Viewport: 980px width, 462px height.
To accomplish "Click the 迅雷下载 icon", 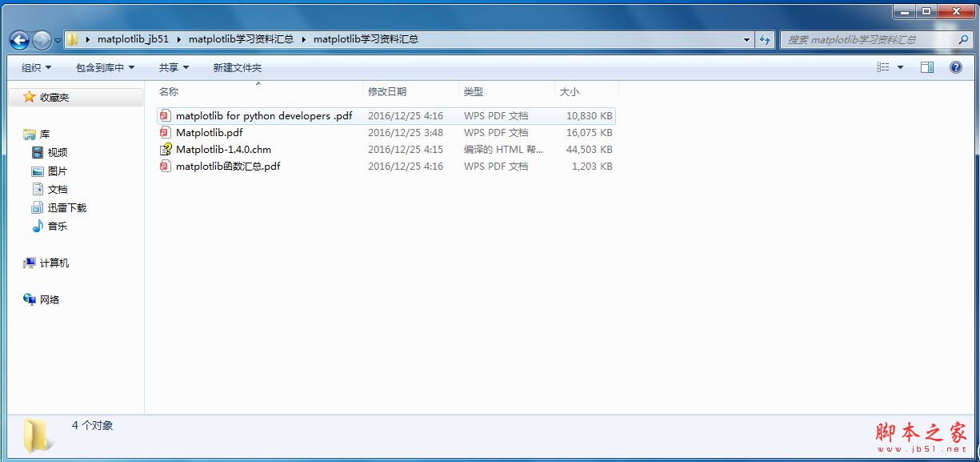I will tap(38, 208).
